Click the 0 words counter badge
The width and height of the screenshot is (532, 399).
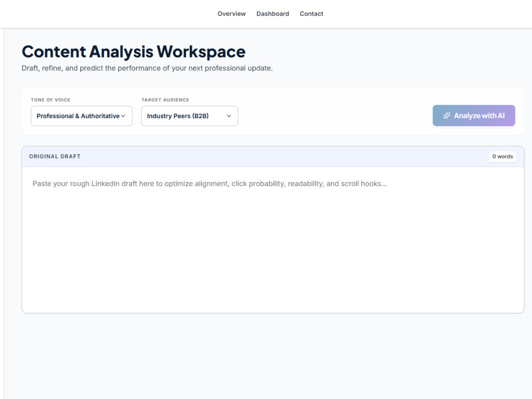point(503,156)
